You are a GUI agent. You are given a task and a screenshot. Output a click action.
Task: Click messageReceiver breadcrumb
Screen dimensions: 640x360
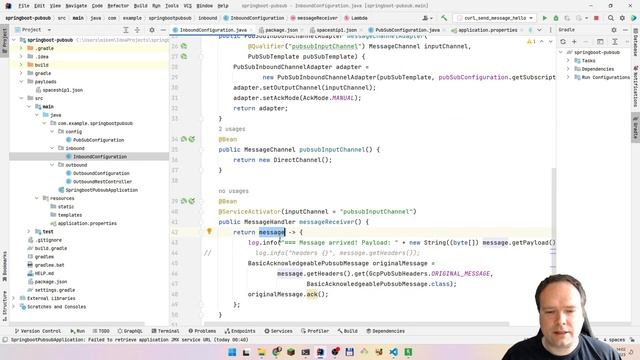click(x=314, y=18)
